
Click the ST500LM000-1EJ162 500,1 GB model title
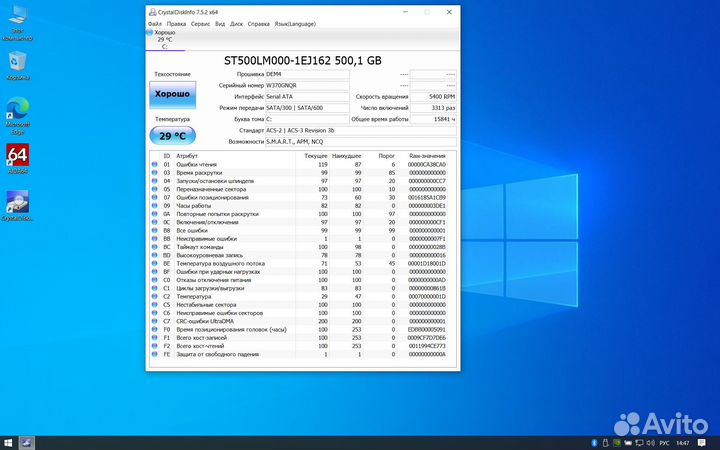(303, 61)
